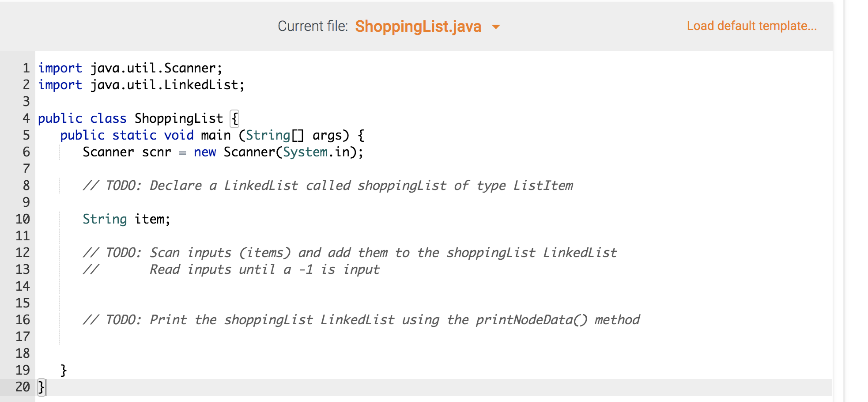Viewport: 868px width, 402px height.
Task: Click the TODO comment about scanning inputs
Action: tap(349, 252)
